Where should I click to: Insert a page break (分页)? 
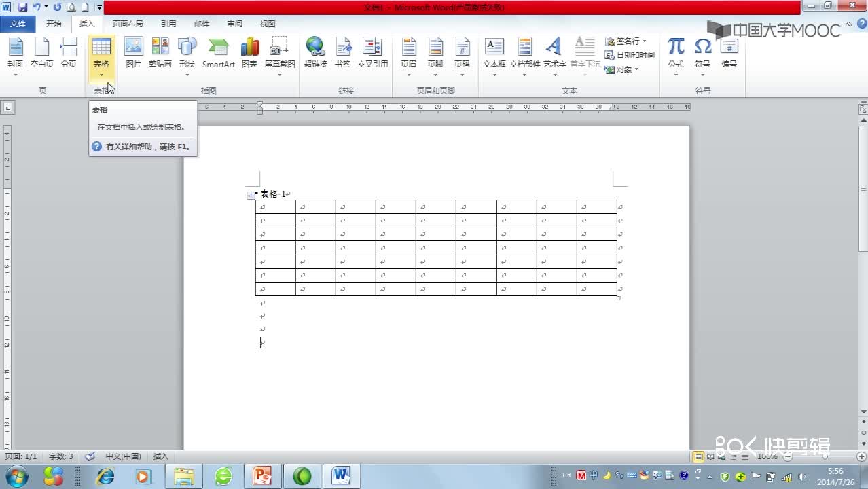[69, 53]
